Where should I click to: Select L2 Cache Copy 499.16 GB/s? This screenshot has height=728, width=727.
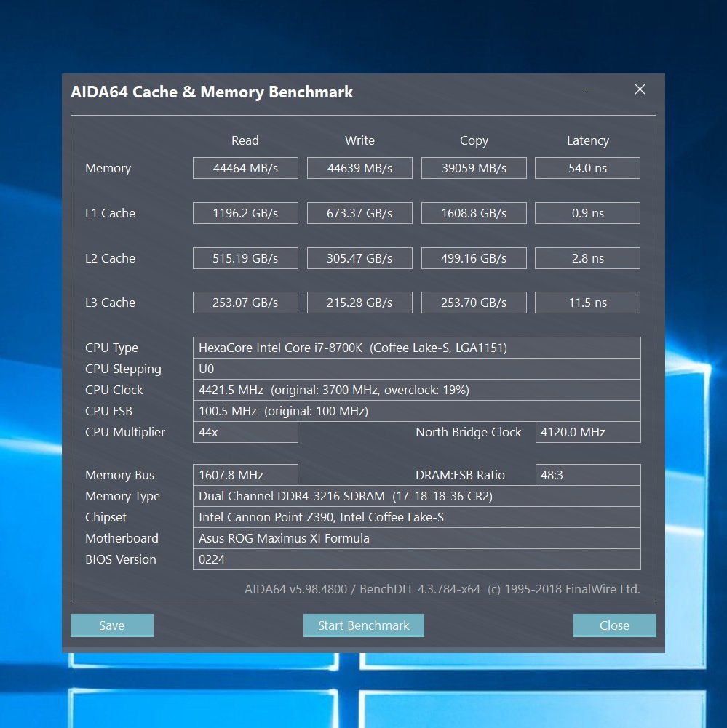pyautogui.click(x=474, y=258)
